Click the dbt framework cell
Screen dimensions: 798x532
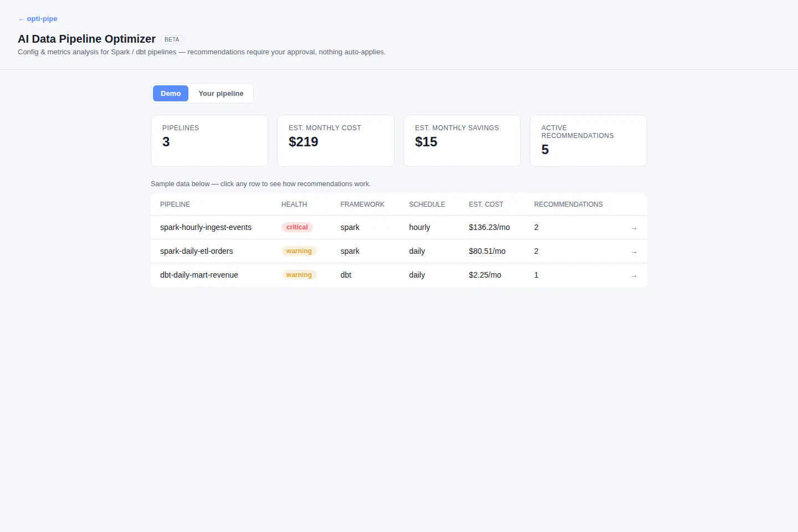pyautogui.click(x=346, y=275)
